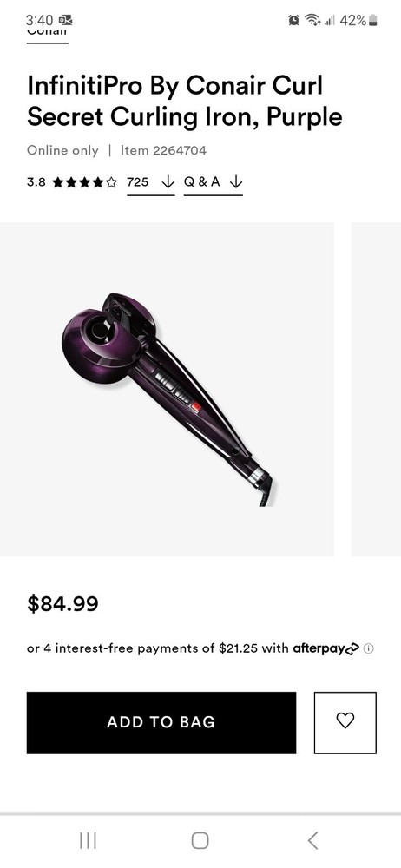Jump to Q & A section
401x868 pixels.
click(x=201, y=181)
